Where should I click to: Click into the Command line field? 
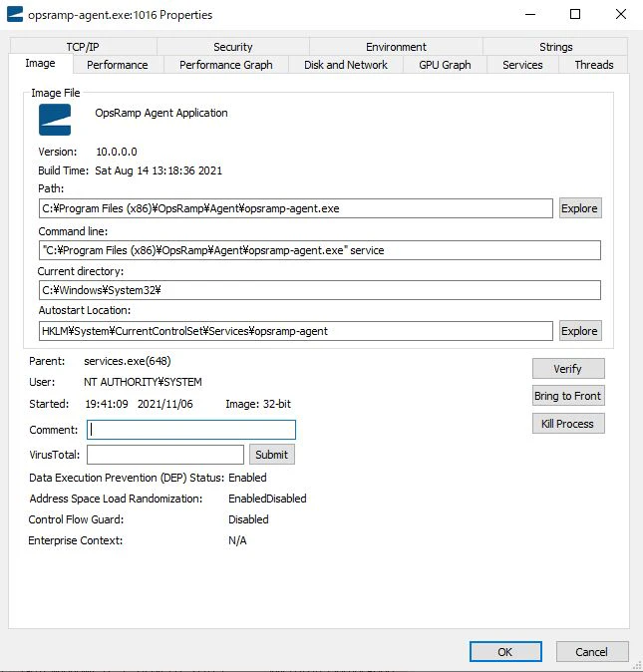pyautogui.click(x=320, y=250)
